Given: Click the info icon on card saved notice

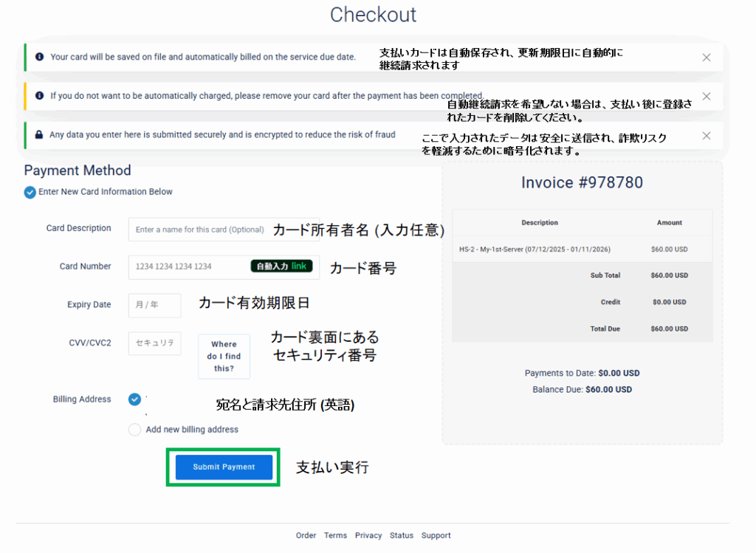Looking at the screenshot, I should [40, 57].
